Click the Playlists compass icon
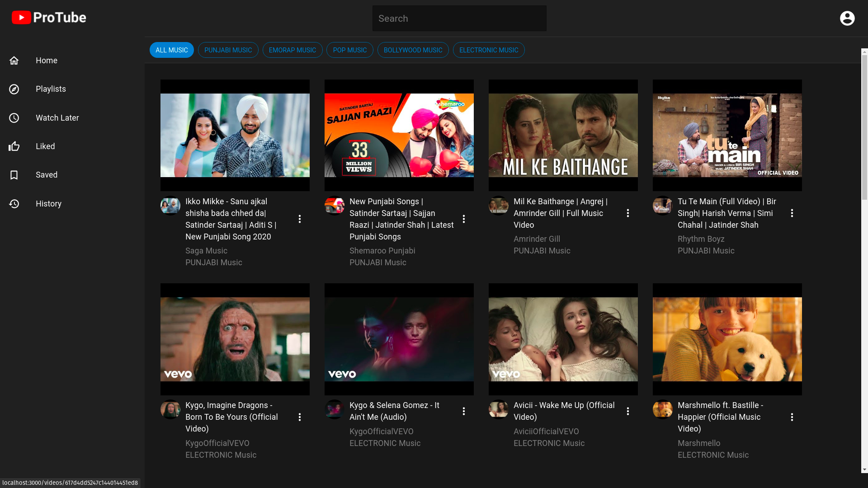 click(x=14, y=89)
